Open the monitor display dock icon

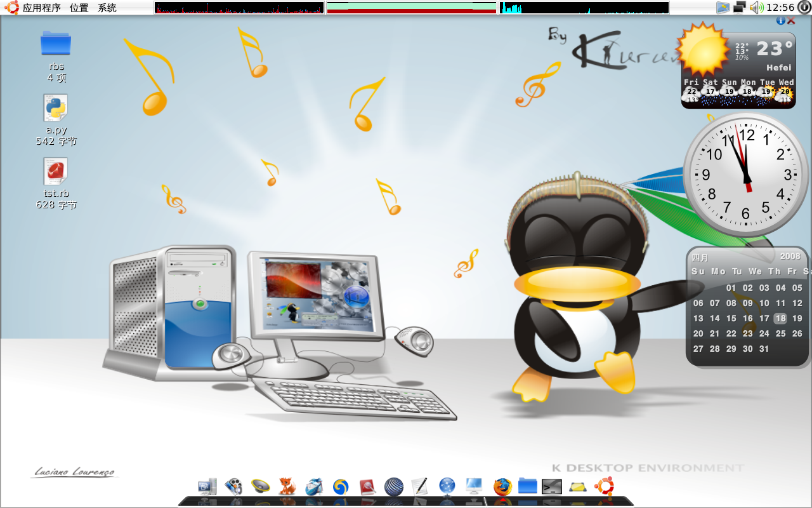(x=474, y=487)
